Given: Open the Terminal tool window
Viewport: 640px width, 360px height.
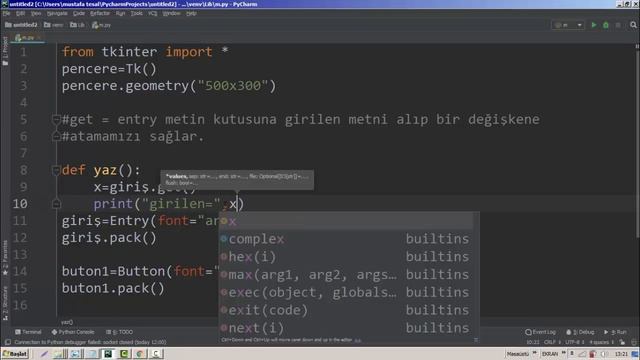Looking at the screenshot, I should 28,332.
